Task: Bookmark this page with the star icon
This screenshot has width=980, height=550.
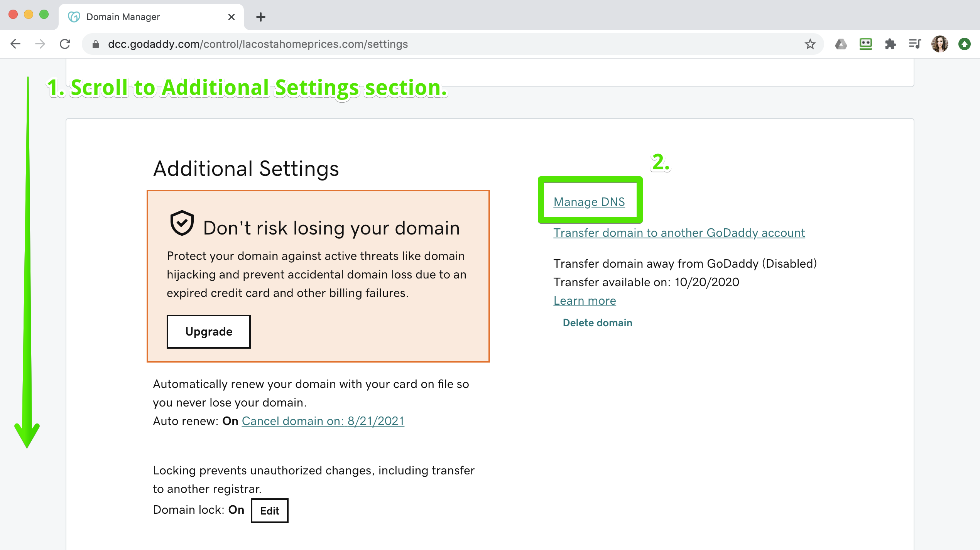Action: pyautogui.click(x=810, y=44)
